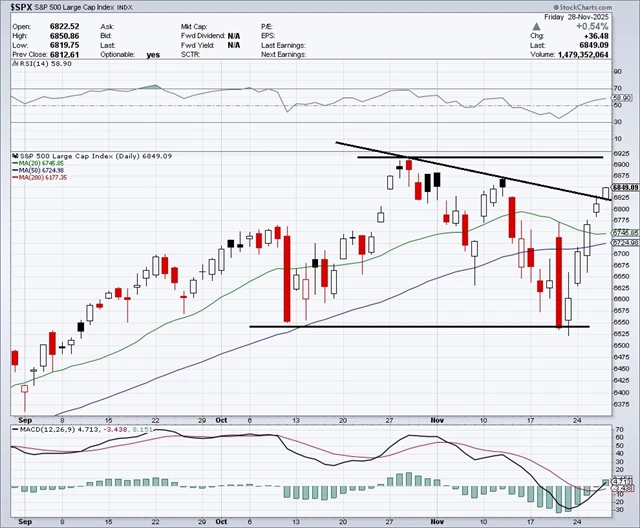Screen dimensions: 640x528
Task: Open the StockCharts.com watermark link
Action: pos(585,7)
